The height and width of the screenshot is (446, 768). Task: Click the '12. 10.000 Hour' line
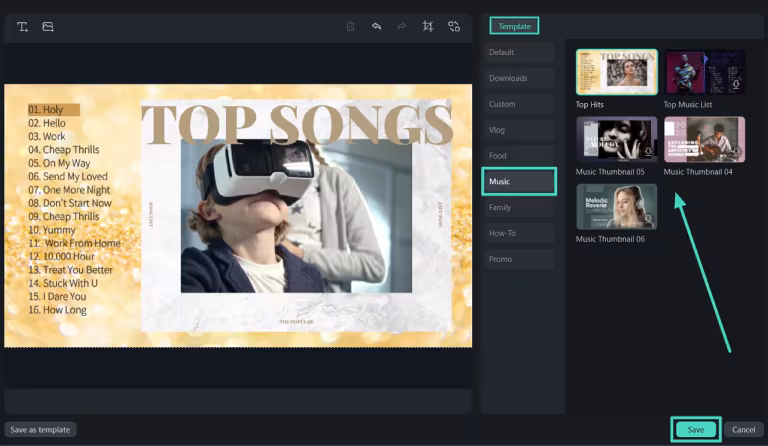point(62,257)
